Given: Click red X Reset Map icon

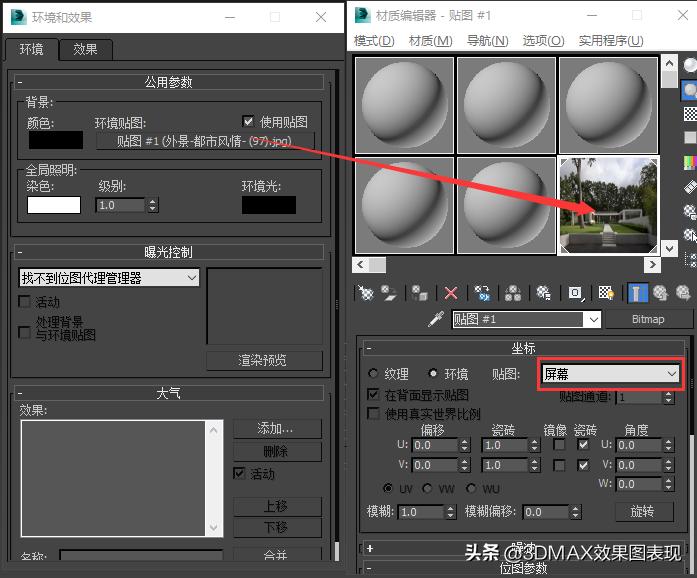Looking at the screenshot, I should [451, 293].
